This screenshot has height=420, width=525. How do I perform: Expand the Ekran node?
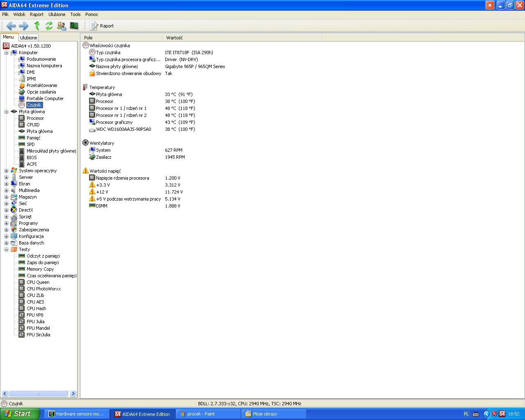click(x=6, y=184)
